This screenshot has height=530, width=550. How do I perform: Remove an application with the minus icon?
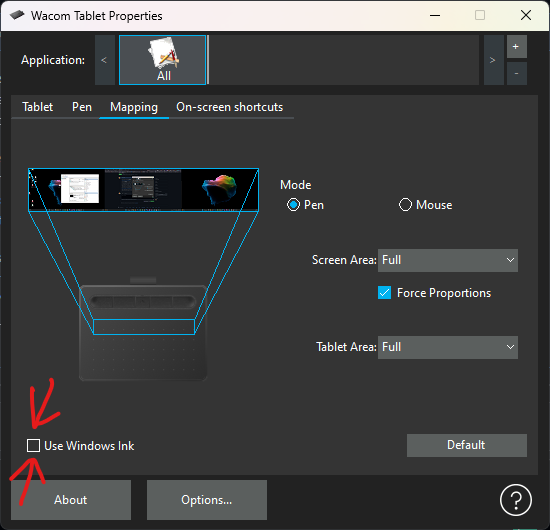pos(516,73)
